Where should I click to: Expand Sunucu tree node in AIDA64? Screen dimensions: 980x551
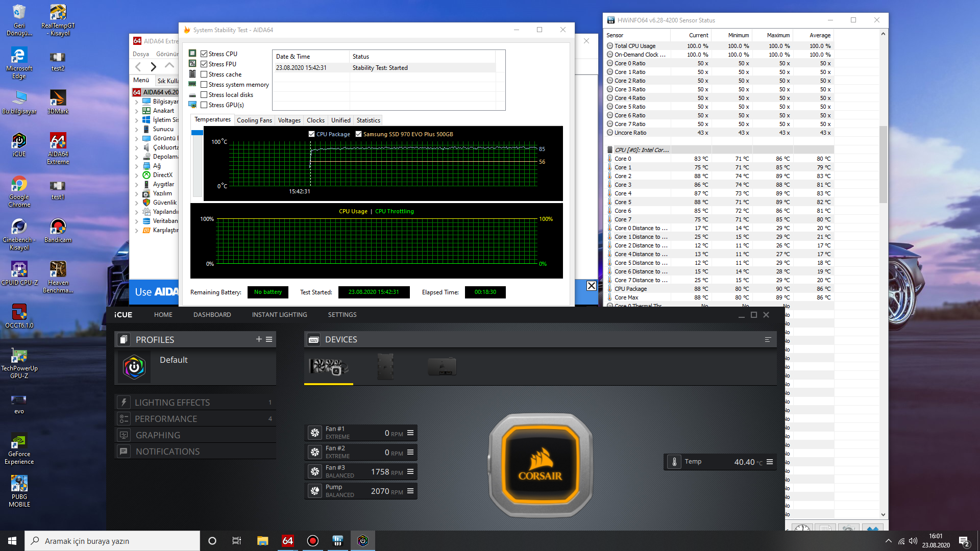click(x=137, y=130)
